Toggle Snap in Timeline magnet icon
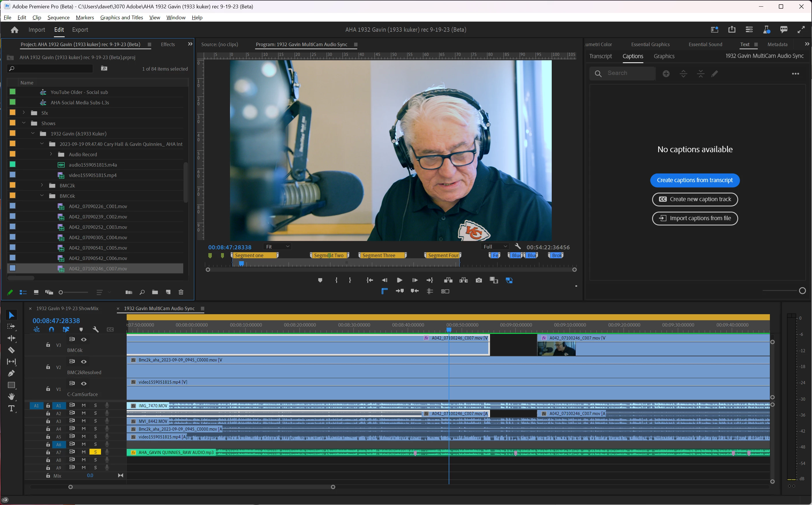Screen dimensions: 812x505 tap(51, 329)
